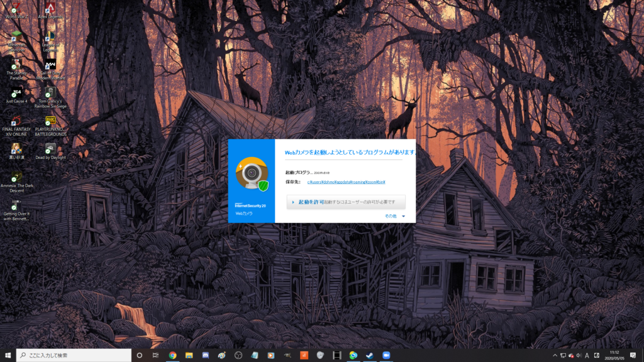644x362 pixels.
Task: Open the filmstrip video app on taskbar
Action: pyautogui.click(x=337, y=356)
